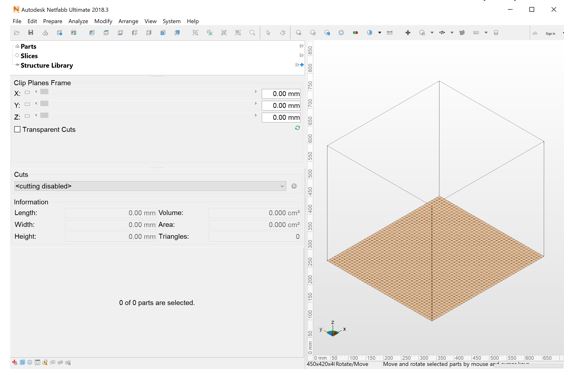Image resolution: width=570 pixels, height=375 pixels.
Task: Click the blue icon in bottom-left tab strip
Action: click(22, 362)
